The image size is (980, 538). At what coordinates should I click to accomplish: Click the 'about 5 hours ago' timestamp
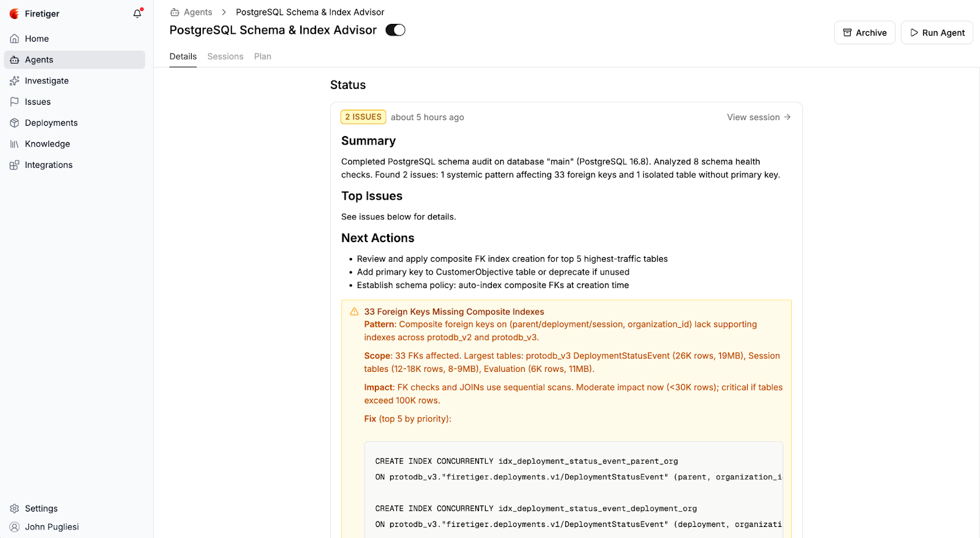428,117
